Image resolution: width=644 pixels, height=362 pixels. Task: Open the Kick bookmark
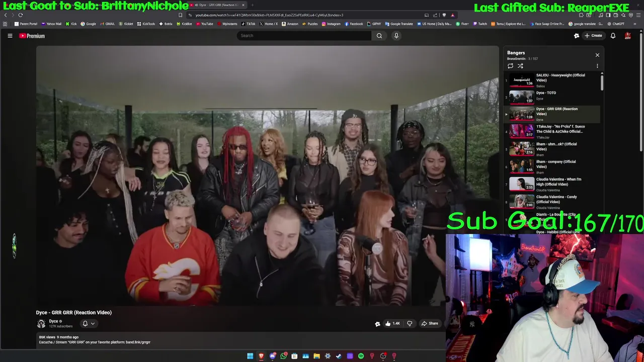click(71, 24)
